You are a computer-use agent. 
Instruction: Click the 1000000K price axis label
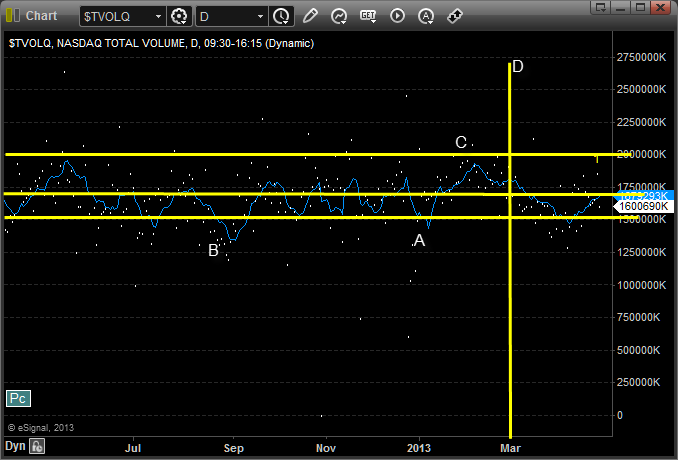pyautogui.click(x=641, y=285)
